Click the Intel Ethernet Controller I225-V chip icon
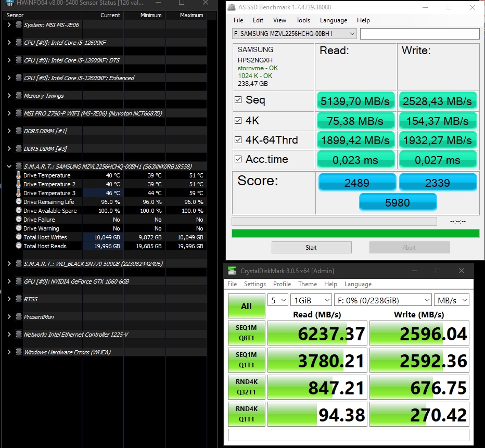Viewport: 485px width, 448px height. pyautogui.click(x=19, y=334)
